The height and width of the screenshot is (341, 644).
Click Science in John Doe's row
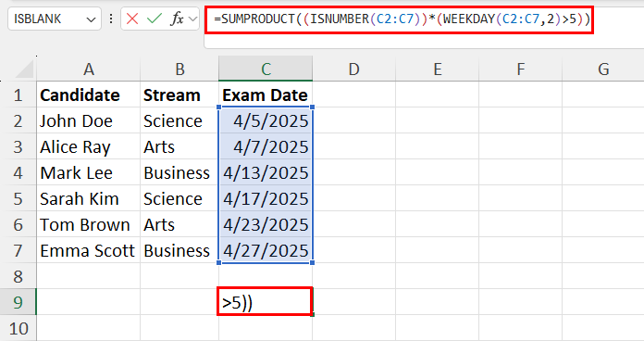click(x=180, y=121)
